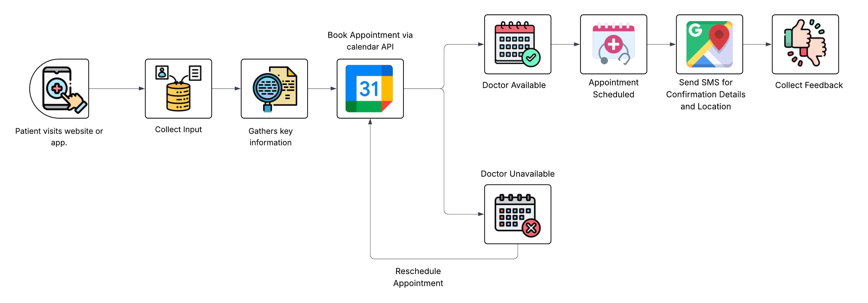
Task: Click the Doctor Available calendar checkmark icon
Action: 517,45
